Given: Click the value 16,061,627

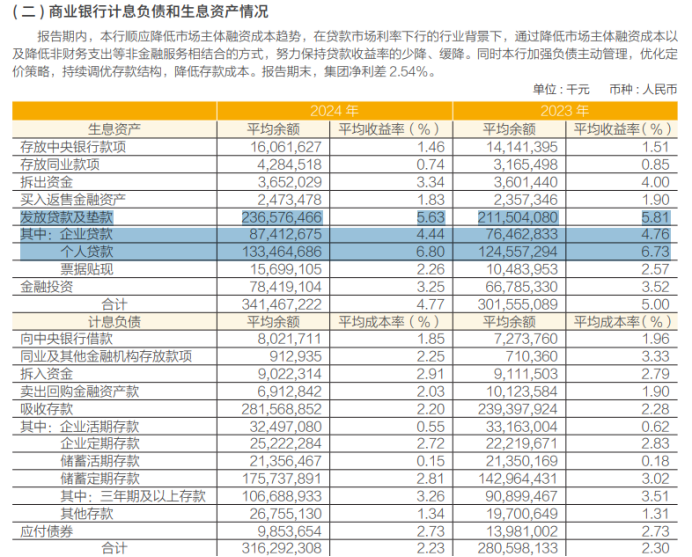Looking at the screenshot, I should tap(286, 147).
